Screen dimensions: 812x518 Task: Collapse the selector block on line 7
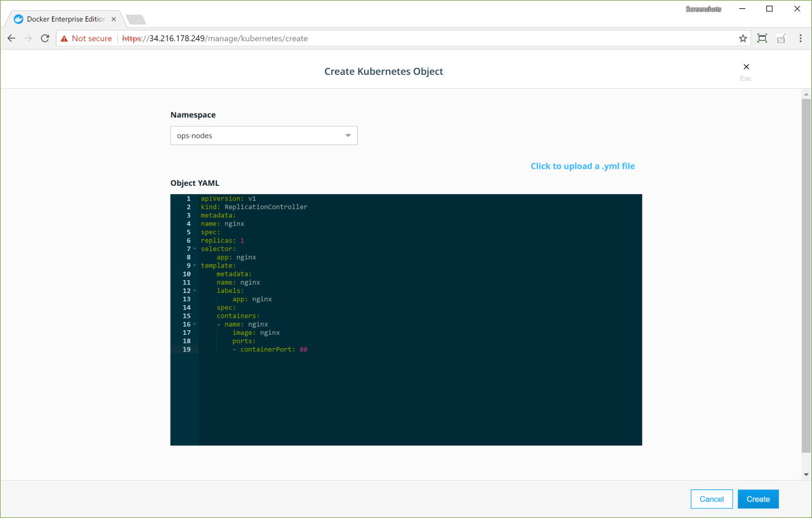(195, 249)
